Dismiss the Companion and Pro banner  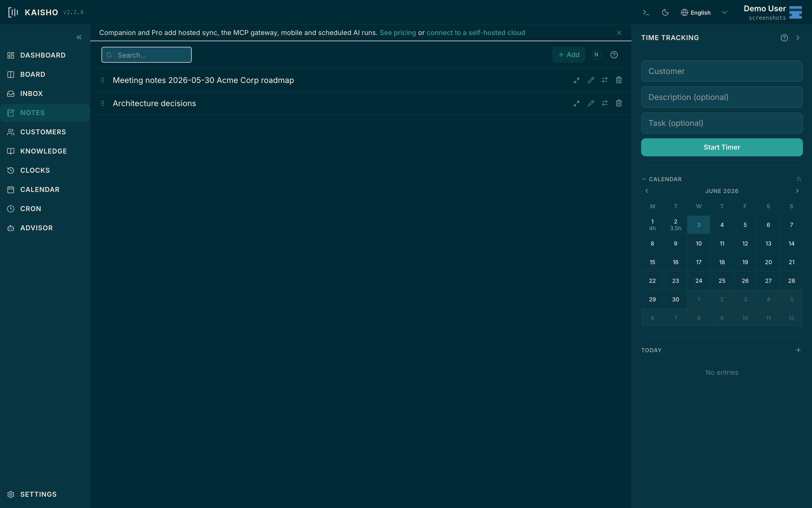point(619,32)
